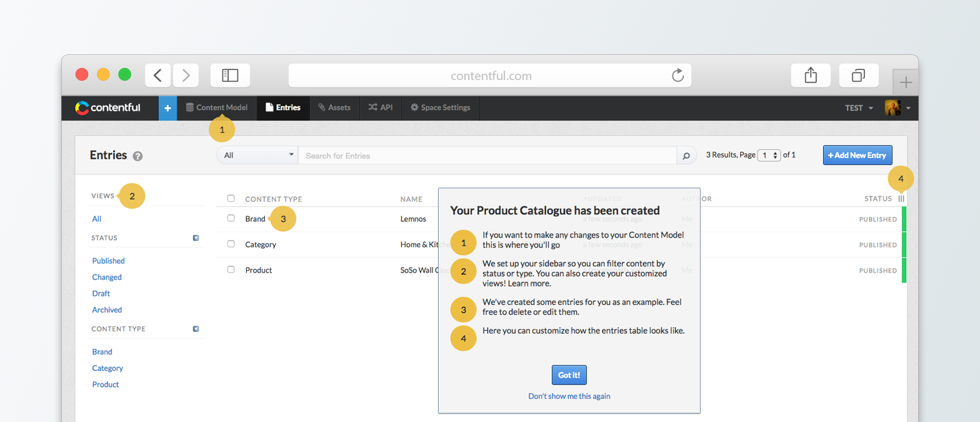Open a new Safari tab
Screen dimensions: 980x422
click(x=906, y=82)
